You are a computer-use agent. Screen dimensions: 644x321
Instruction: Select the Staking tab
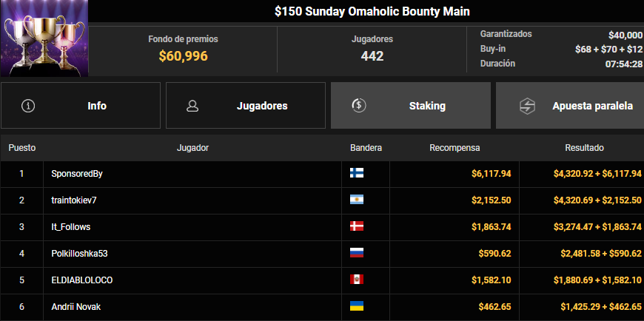(x=411, y=106)
